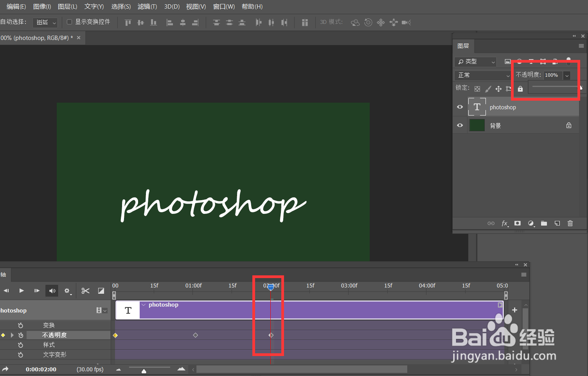Image resolution: width=588 pixels, height=376 pixels.
Task: Click the distribute vertical centers icon
Action: pyautogui.click(x=229, y=23)
